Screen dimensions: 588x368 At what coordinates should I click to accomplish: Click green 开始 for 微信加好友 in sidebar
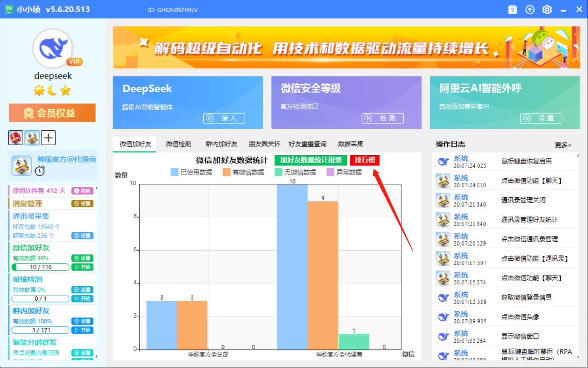[82, 267]
